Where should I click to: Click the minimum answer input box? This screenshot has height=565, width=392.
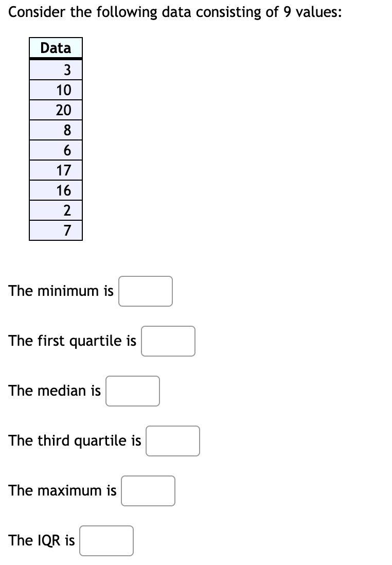[x=145, y=291]
